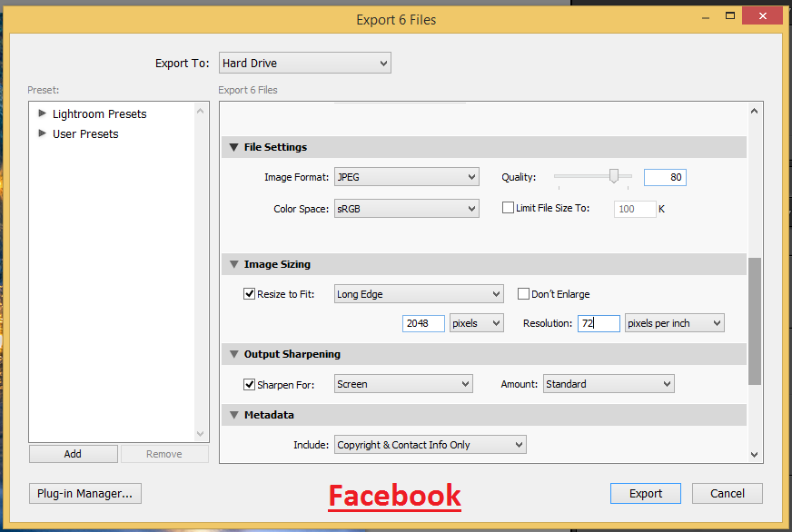Click the Export button
The width and height of the screenshot is (792, 532).
point(646,493)
